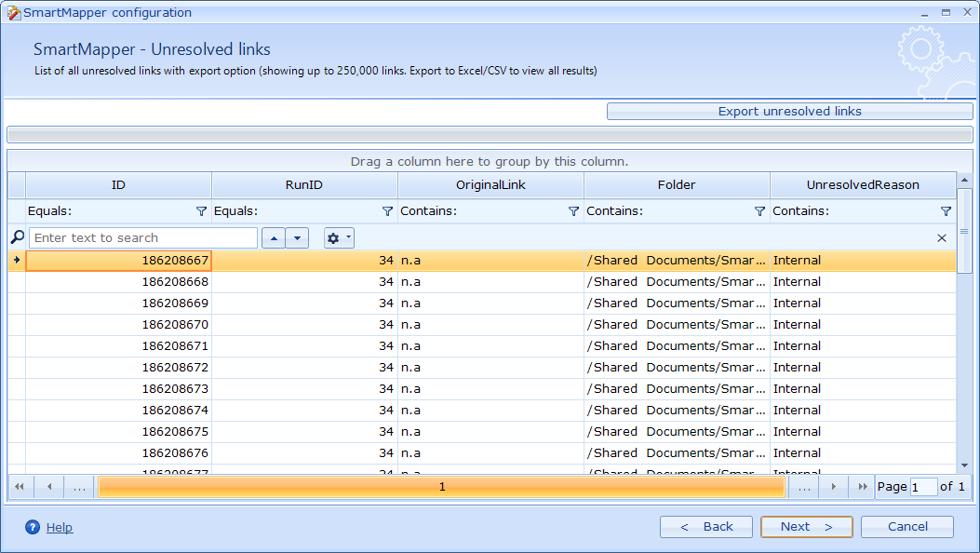Viewport: 980px width, 553px height.
Task: Sort by the Folder column header
Action: 677,185
